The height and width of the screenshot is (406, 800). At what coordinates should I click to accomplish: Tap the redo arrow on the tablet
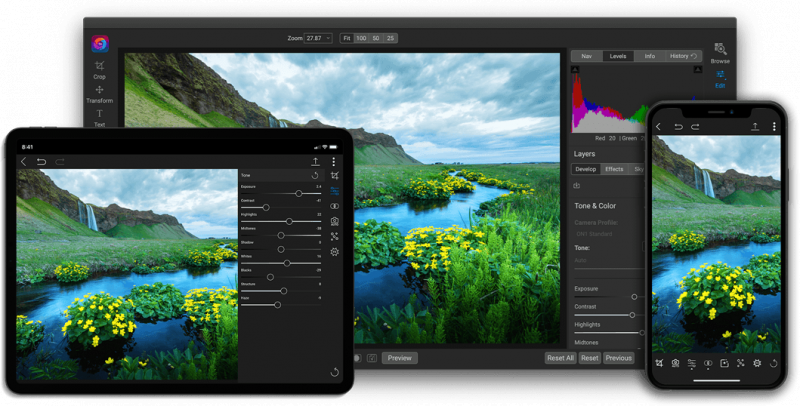[x=60, y=162]
